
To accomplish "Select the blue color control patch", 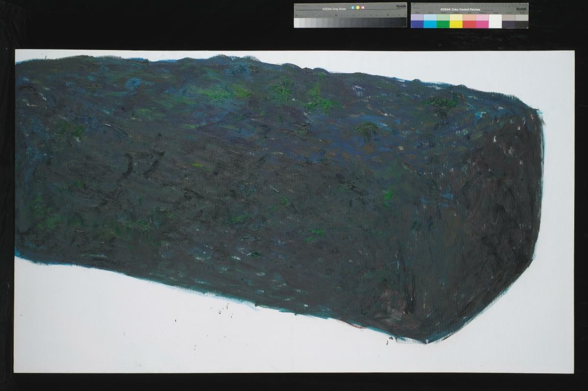I will [x=417, y=24].
